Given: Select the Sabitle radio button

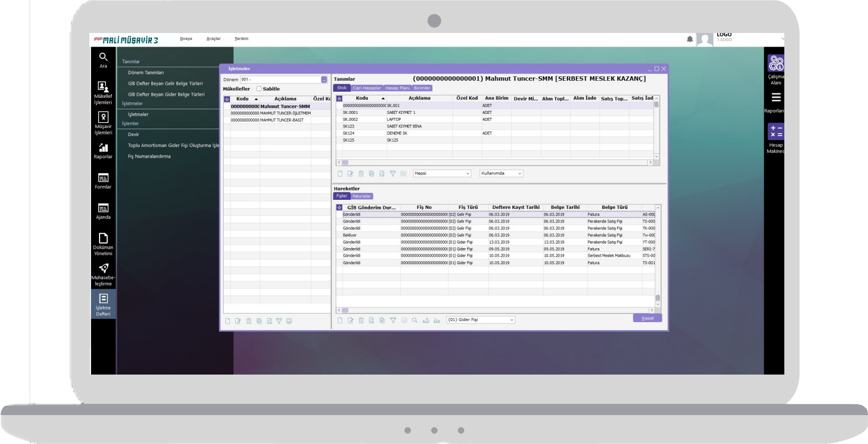Looking at the screenshot, I should 259,89.
